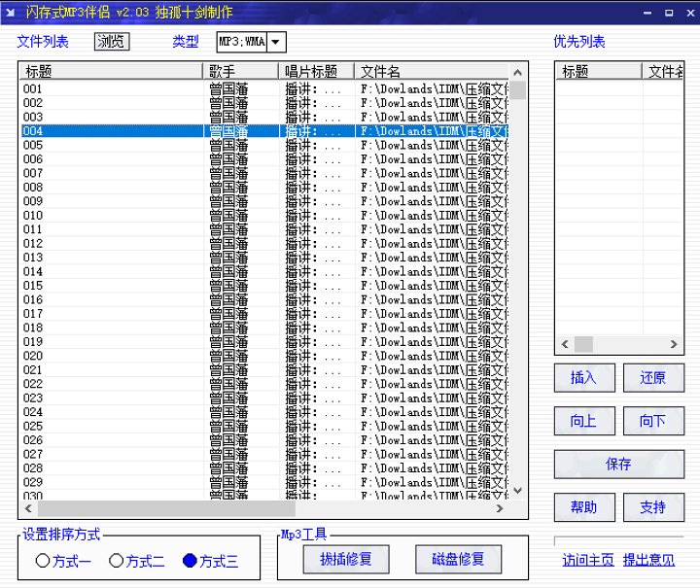Sort by 文件名 column header in file list
This screenshot has width=700, height=588.
pos(432,71)
